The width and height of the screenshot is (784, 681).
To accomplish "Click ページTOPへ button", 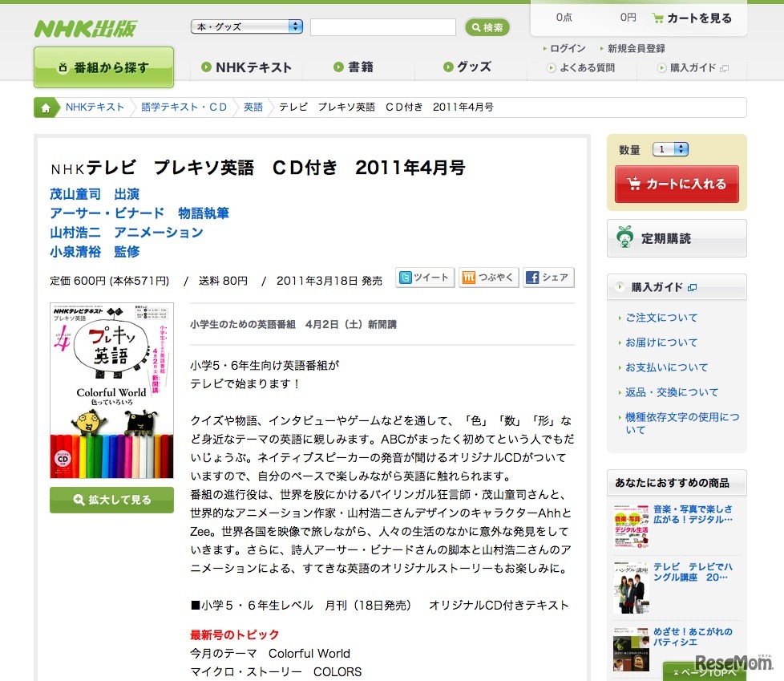I will pyautogui.click(x=705, y=671).
